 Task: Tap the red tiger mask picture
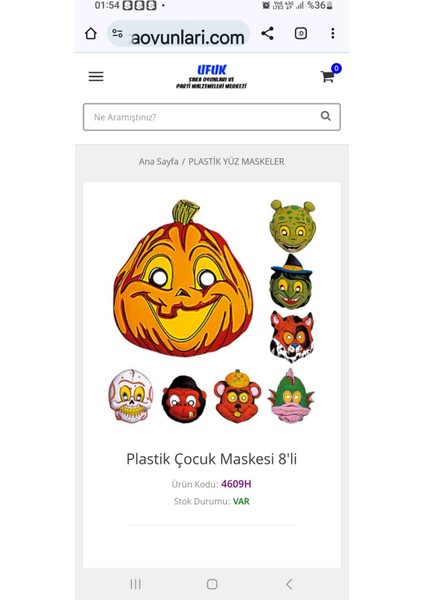pyautogui.click(x=292, y=337)
